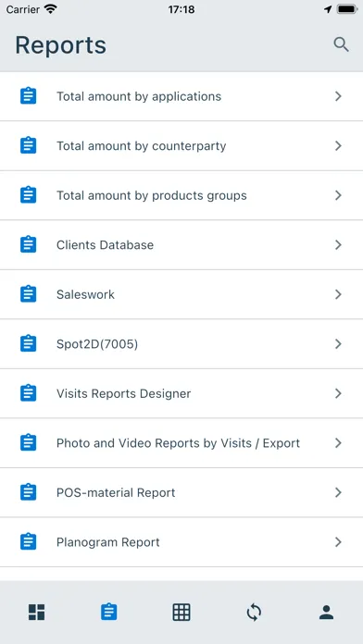
Task: Click clipboard icon beside Saleswork
Action: [29, 294]
